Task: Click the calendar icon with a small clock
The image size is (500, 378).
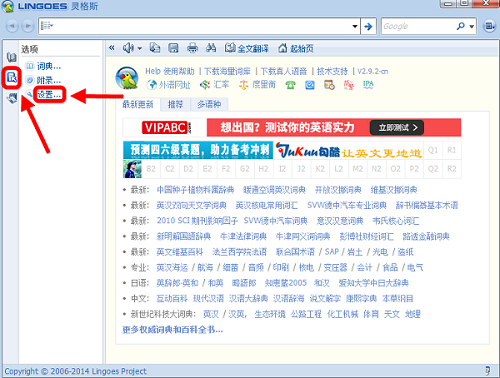Action: [x=329, y=85]
